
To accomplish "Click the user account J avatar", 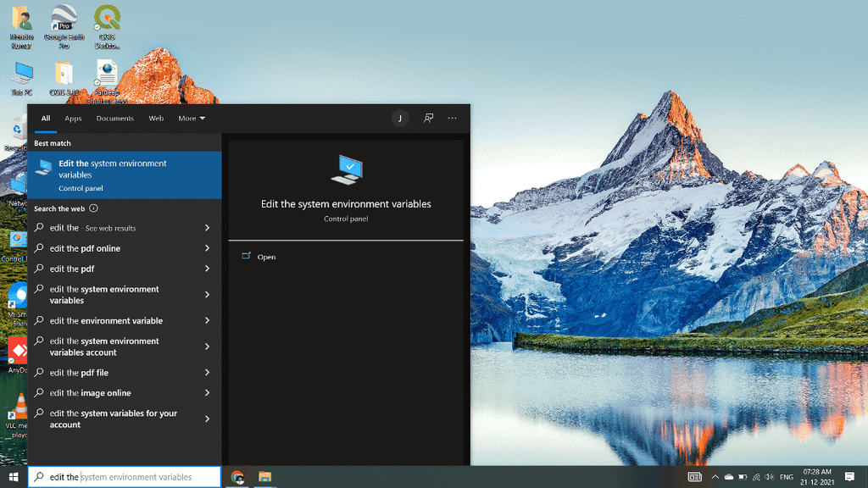I will pos(400,119).
